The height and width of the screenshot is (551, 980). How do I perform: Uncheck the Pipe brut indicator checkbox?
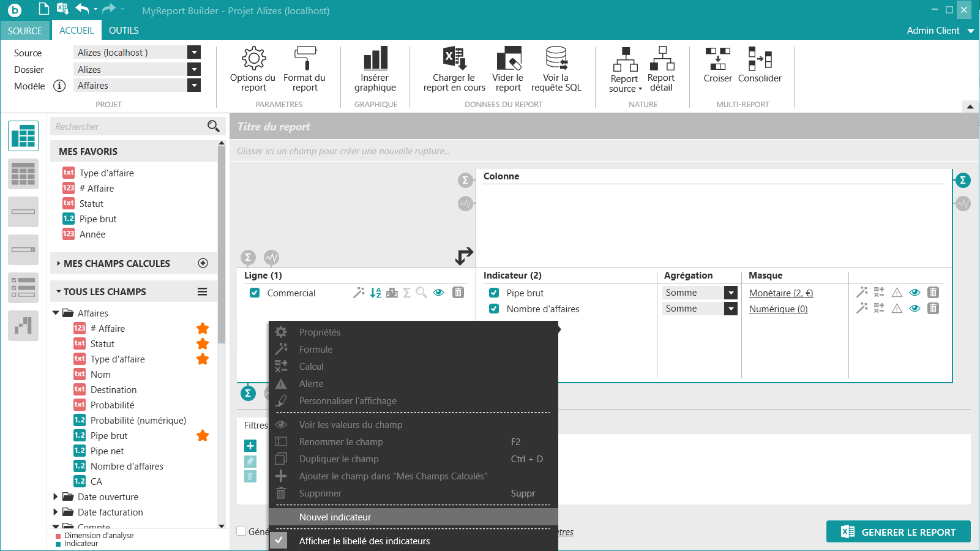click(494, 293)
